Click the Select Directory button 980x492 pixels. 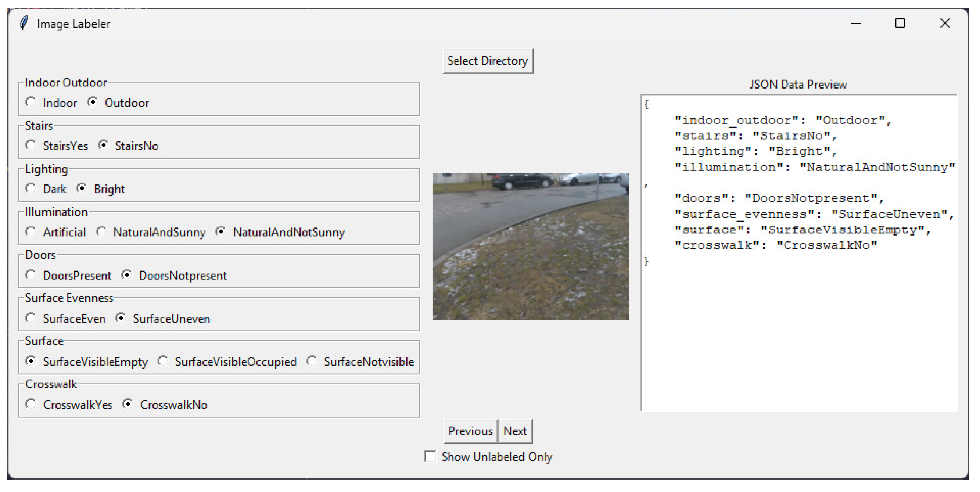click(x=487, y=61)
